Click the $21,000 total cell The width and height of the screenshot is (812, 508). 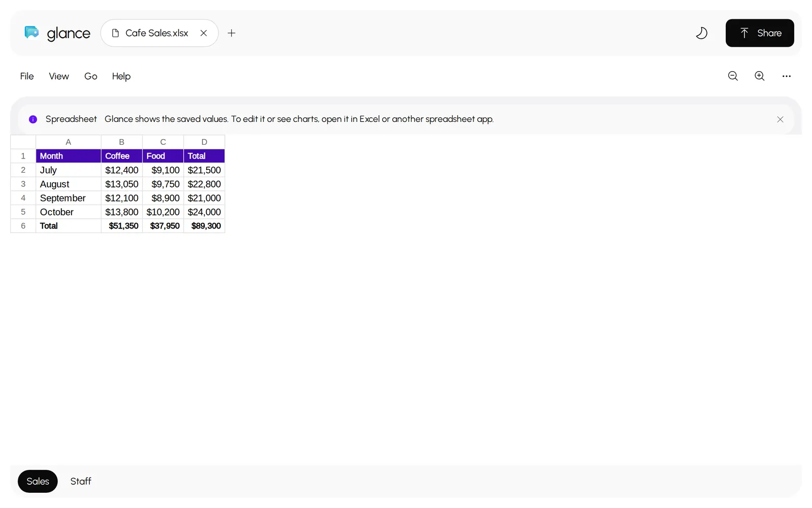click(x=204, y=198)
